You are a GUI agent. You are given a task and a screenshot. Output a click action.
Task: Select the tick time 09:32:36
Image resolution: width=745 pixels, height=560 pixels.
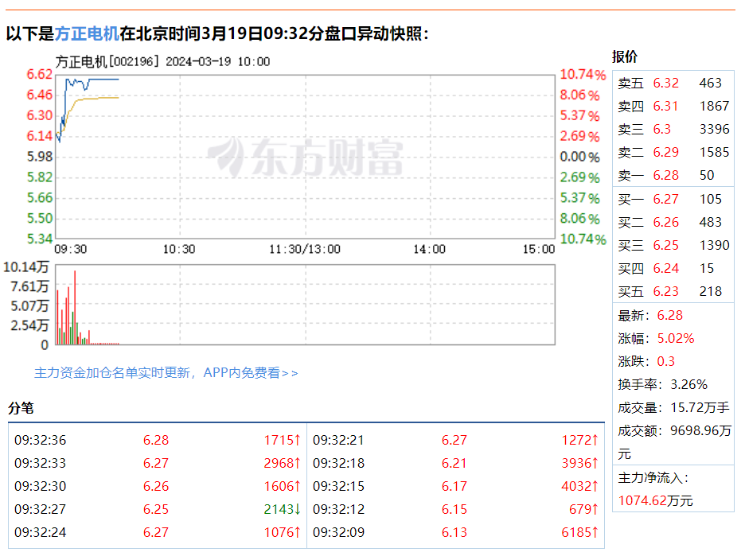(x=41, y=440)
